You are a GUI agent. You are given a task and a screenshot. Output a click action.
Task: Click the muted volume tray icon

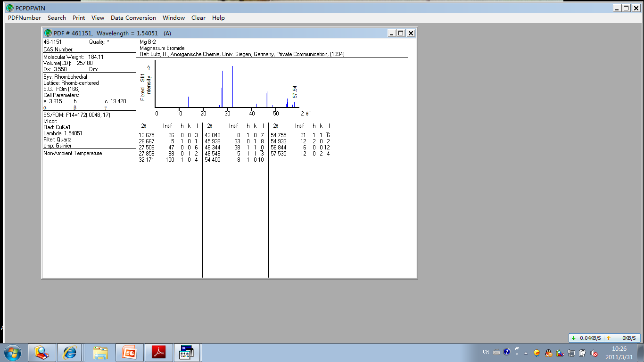pyautogui.click(x=594, y=353)
